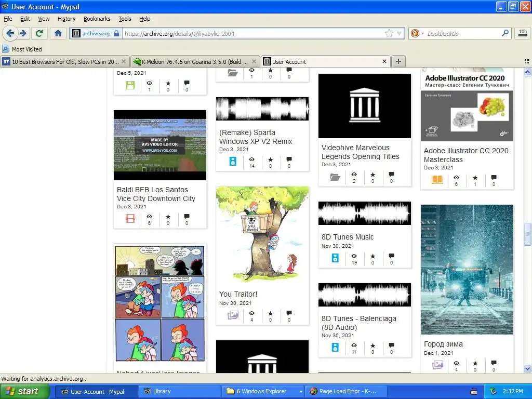Open the You Traitor! item title
Viewport: 532px width, 399px height.
point(238,294)
